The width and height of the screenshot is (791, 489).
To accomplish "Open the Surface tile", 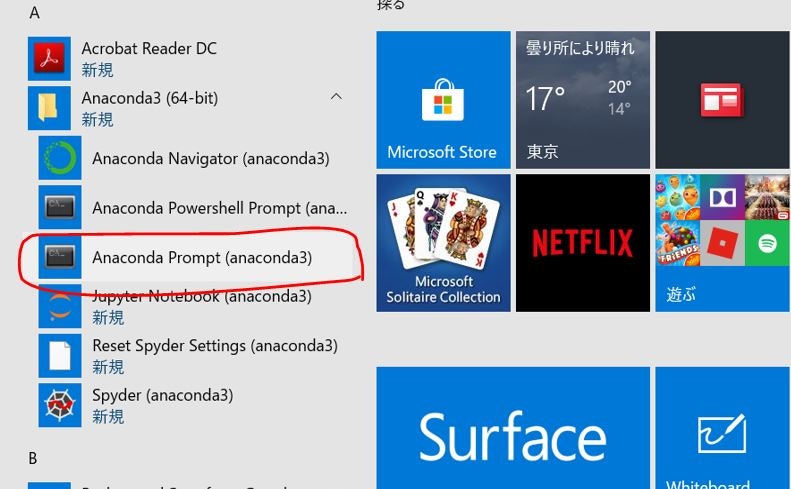I will click(x=513, y=428).
